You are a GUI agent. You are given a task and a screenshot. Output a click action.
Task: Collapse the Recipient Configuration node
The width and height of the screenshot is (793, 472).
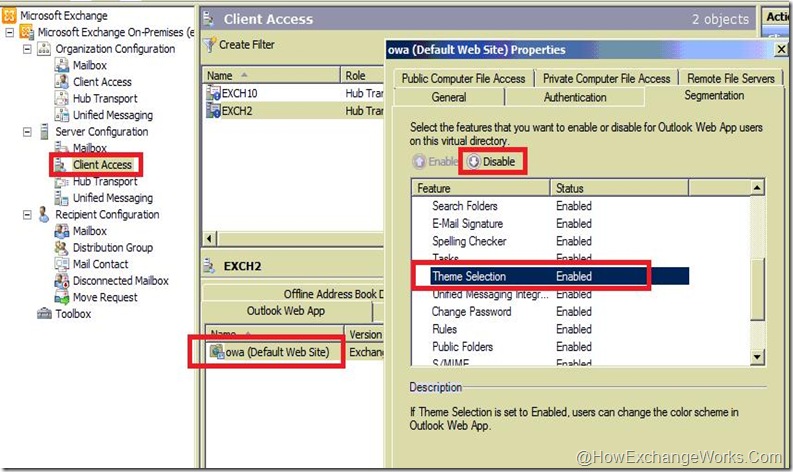tap(27, 214)
